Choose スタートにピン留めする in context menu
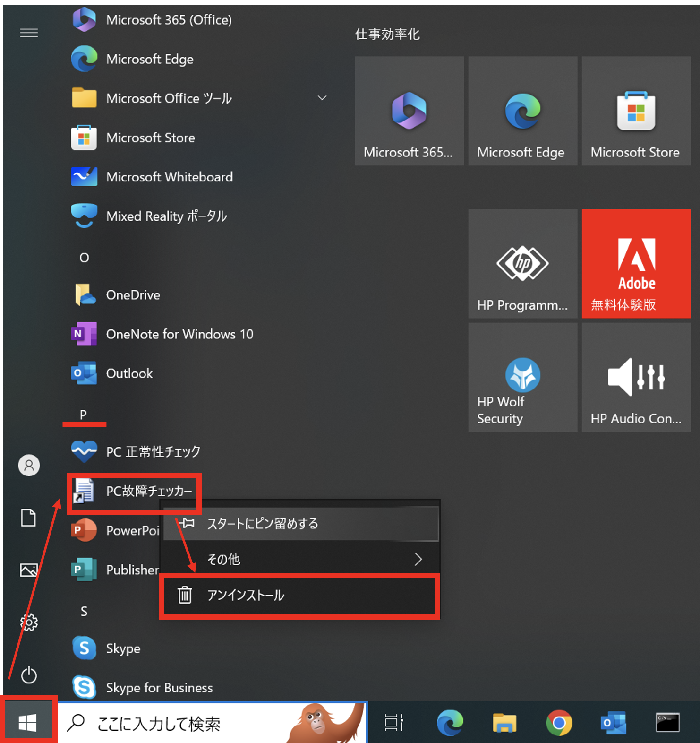This screenshot has width=700, height=743. click(x=301, y=524)
